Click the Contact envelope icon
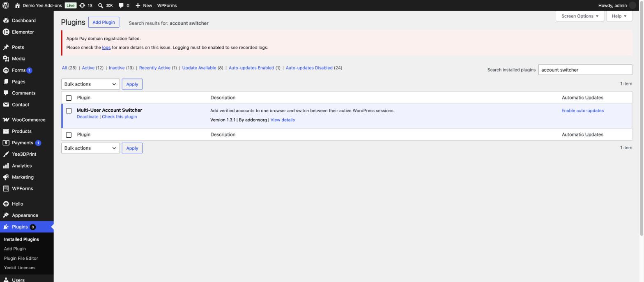 6,105
